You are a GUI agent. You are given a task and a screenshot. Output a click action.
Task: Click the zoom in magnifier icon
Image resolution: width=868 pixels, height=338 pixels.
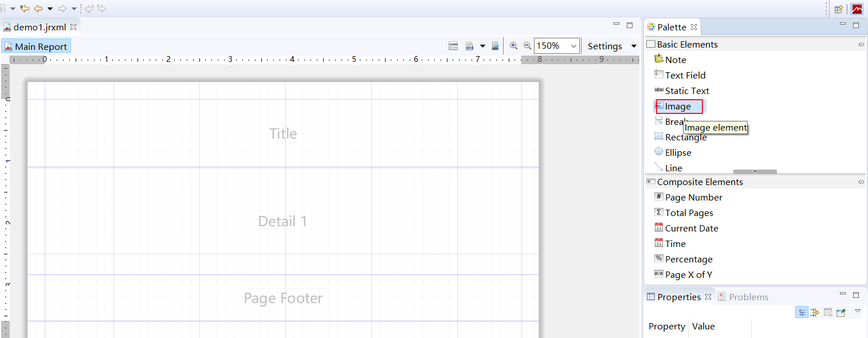coord(513,46)
